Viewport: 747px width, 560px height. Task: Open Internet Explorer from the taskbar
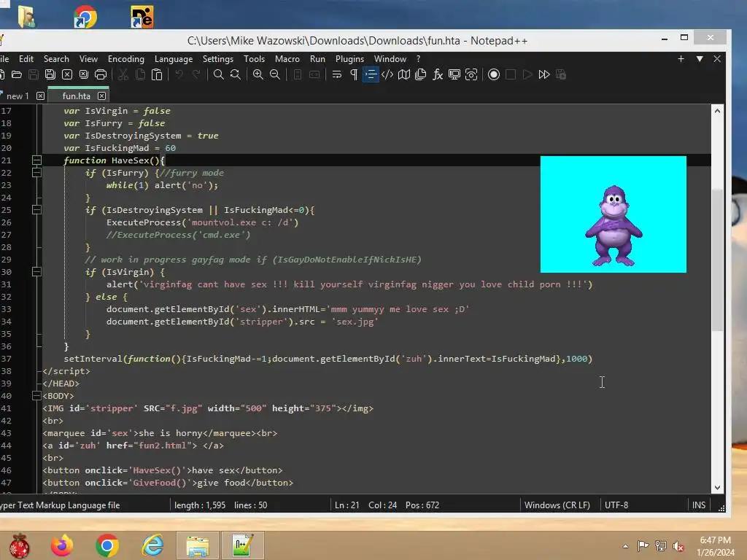click(x=152, y=545)
